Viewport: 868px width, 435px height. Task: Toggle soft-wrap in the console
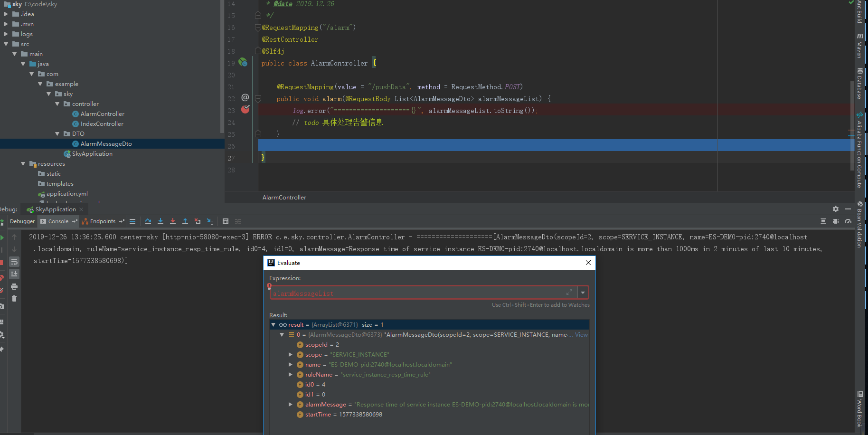(14, 262)
